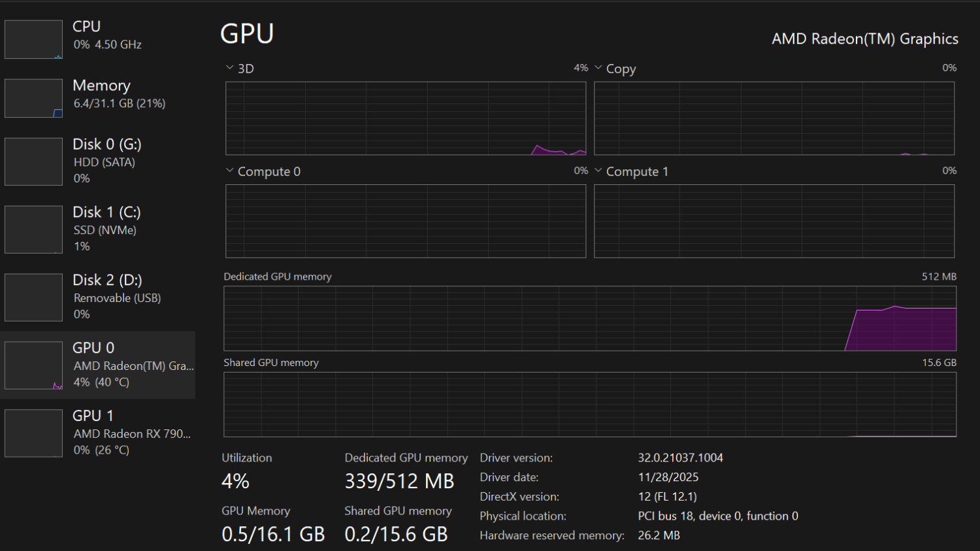Screen dimensions: 980x551
Task: Expand the Copy engine graph dropdown
Action: coord(598,68)
